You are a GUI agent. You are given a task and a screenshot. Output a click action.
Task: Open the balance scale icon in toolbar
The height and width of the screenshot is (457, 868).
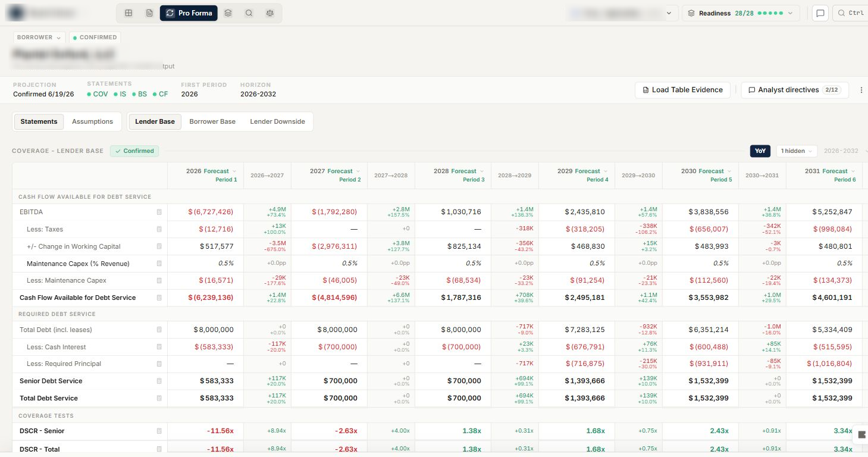point(270,13)
